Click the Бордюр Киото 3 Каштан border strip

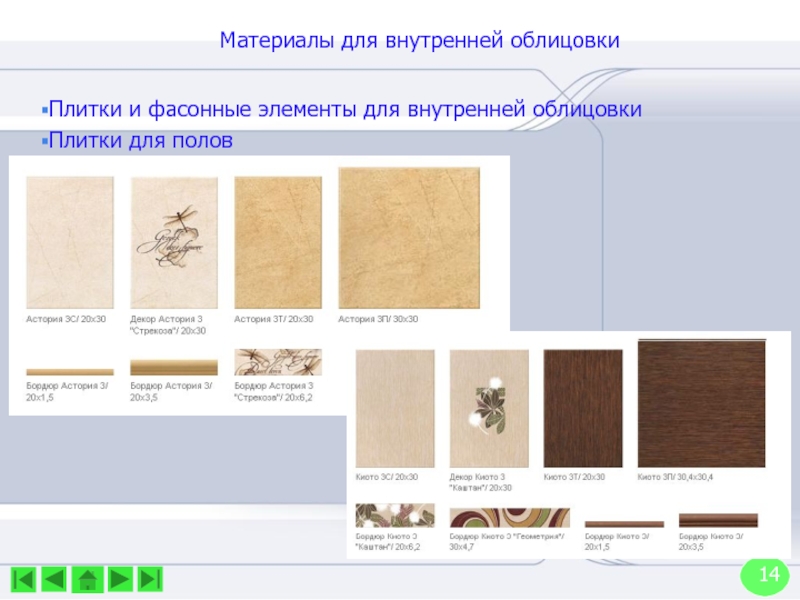[395, 517]
